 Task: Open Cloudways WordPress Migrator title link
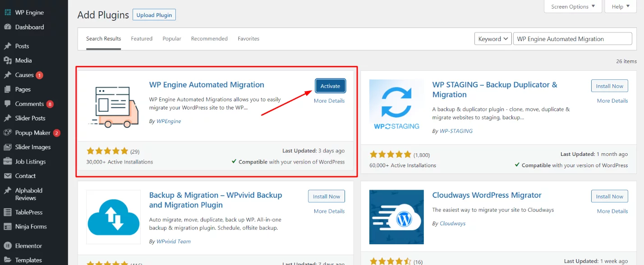(x=487, y=195)
